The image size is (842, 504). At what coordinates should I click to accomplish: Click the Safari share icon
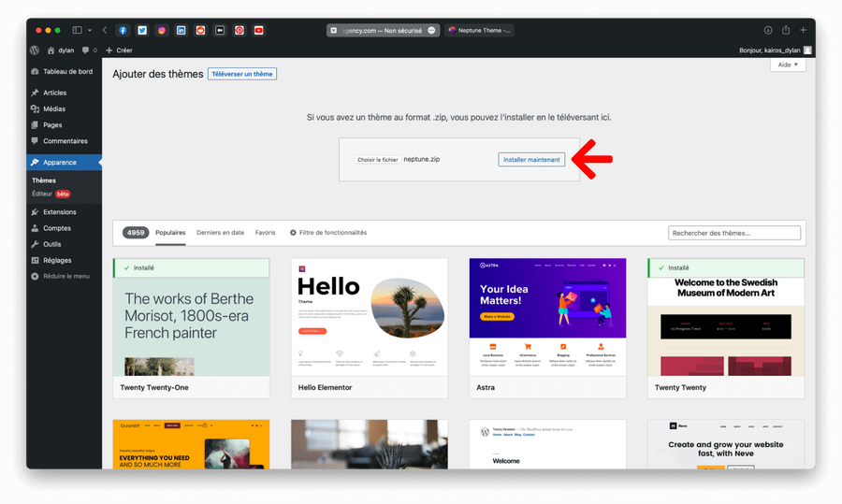click(x=786, y=30)
